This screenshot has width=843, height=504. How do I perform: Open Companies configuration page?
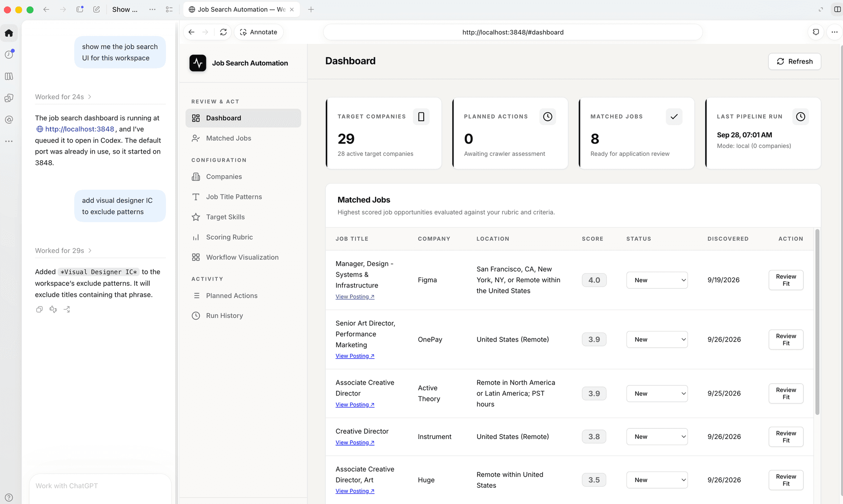[243, 176]
